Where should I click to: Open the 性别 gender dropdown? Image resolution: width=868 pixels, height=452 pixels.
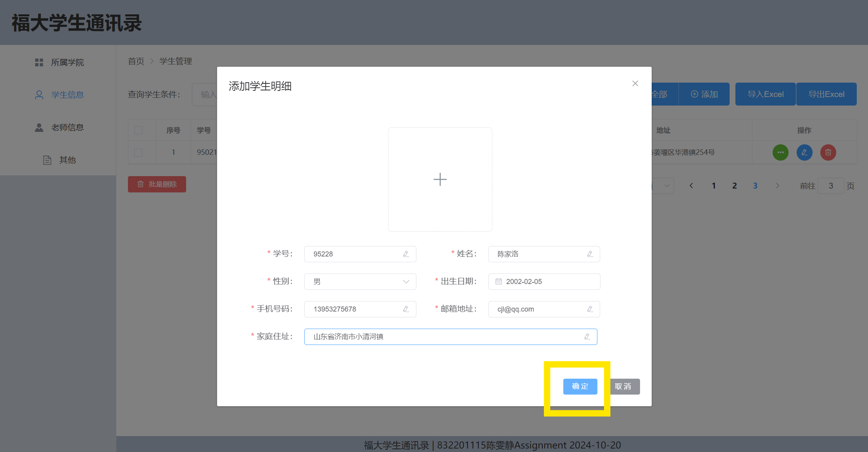pyautogui.click(x=360, y=282)
